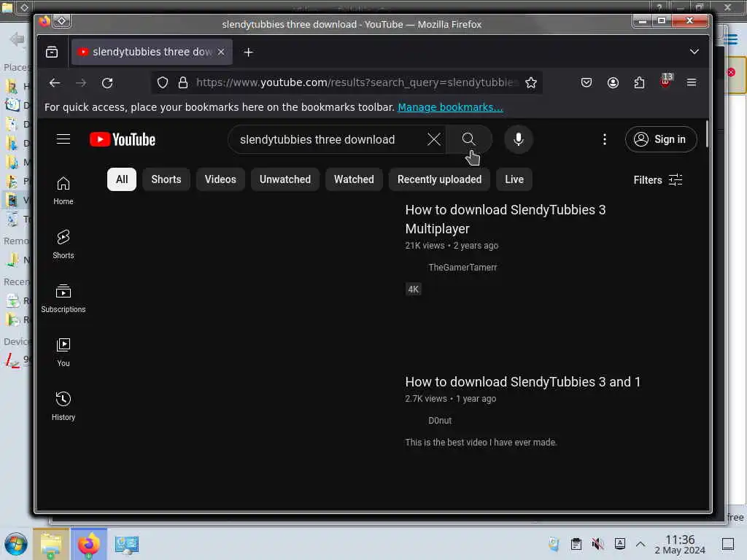Open the Extensions puzzle icon
This screenshot has height=560, width=747.
tap(639, 83)
